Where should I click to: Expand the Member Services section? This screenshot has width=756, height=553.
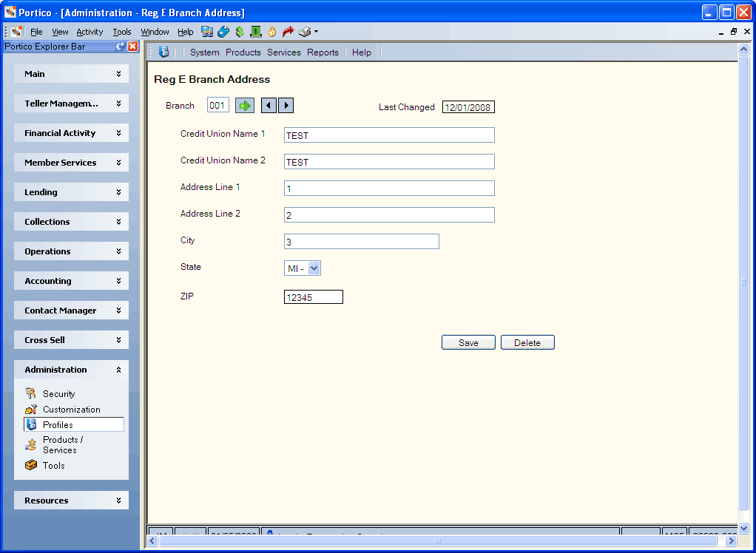click(71, 163)
